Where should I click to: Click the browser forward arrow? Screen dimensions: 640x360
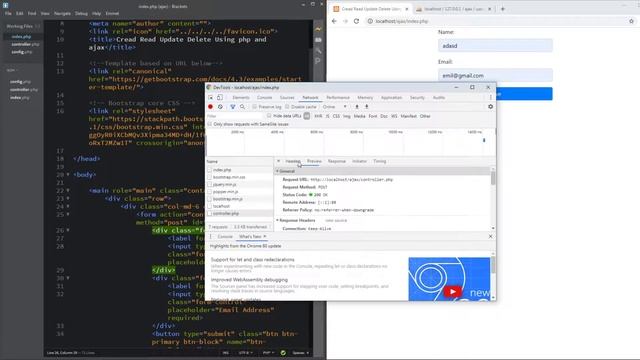point(345,21)
